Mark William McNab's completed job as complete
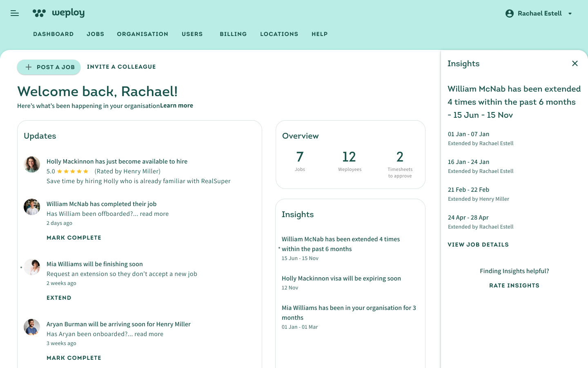The height and width of the screenshot is (368, 588). click(x=74, y=238)
